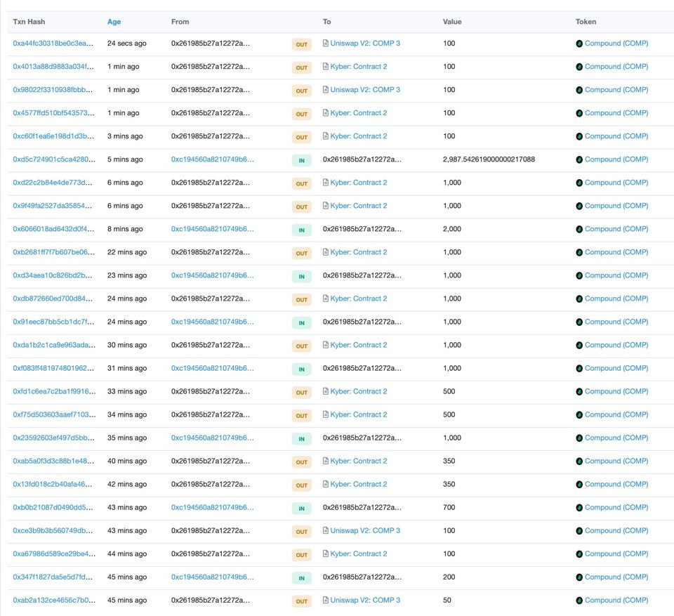This screenshot has width=674, height=616.
Task: Click the Txn Hash column header
Action: [29, 22]
